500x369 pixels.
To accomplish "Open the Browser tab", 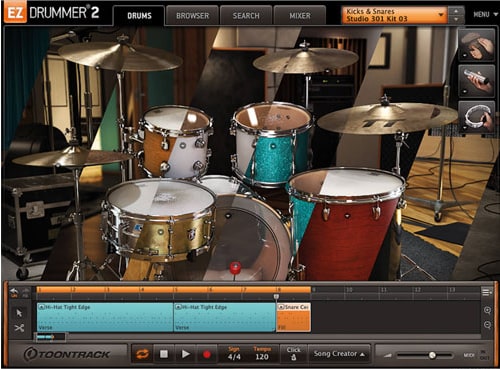I will tap(192, 16).
